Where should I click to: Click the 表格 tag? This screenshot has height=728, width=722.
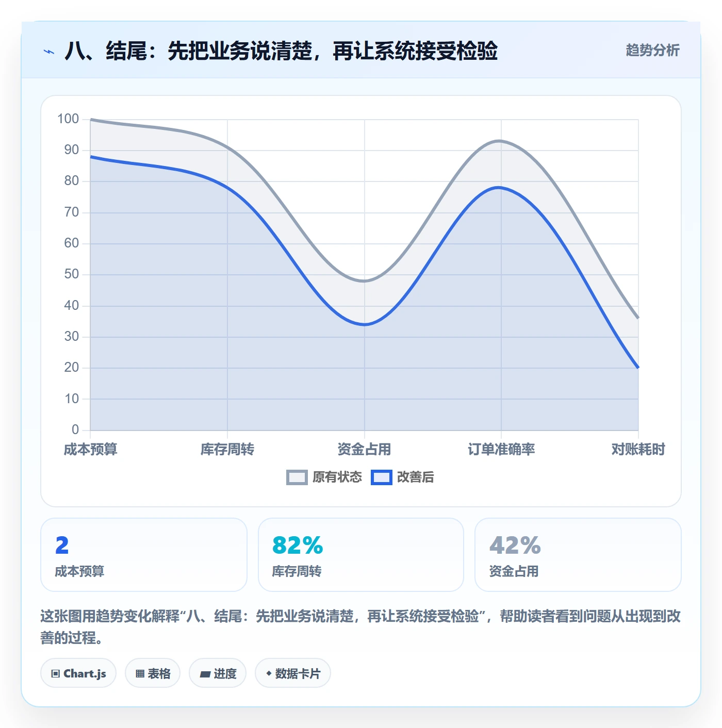[153, 673]
